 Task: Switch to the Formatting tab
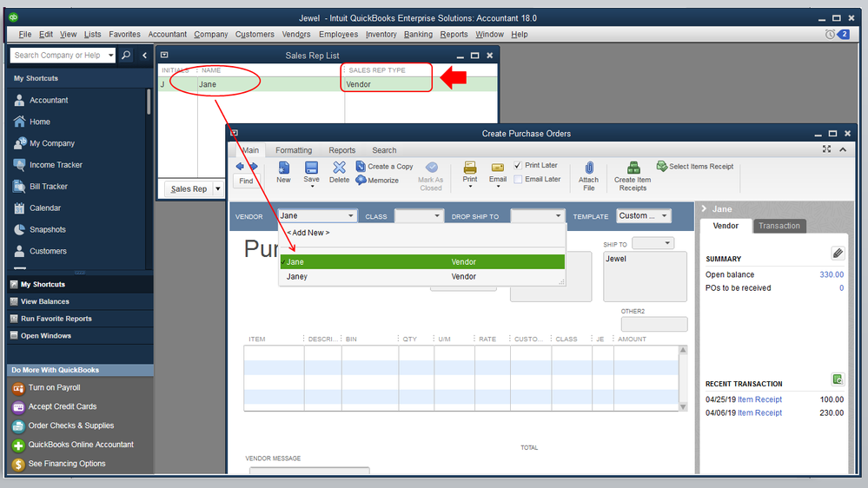[x=294, y=150]
